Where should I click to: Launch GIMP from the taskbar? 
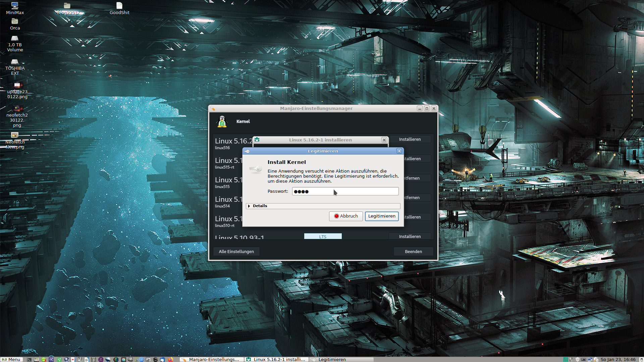130,359
